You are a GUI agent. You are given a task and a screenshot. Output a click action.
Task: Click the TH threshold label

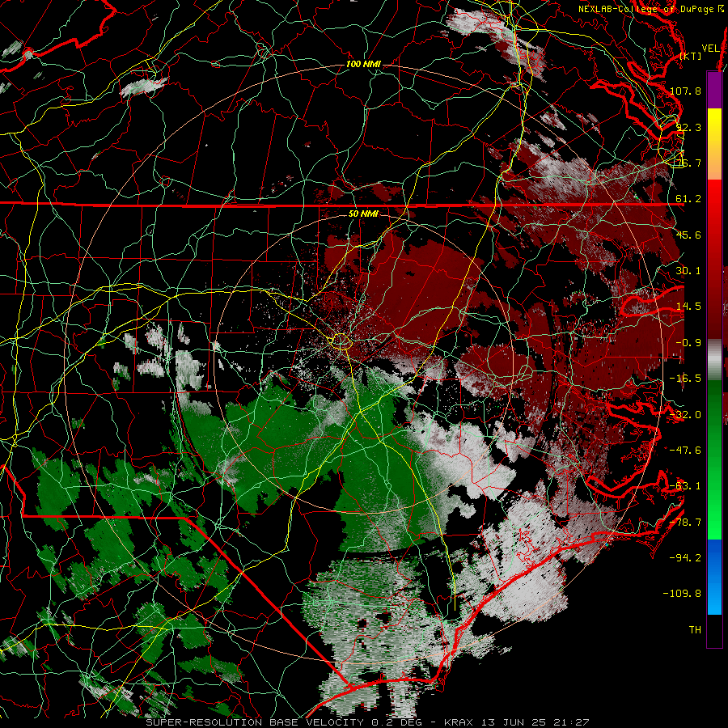coord(695,630)
